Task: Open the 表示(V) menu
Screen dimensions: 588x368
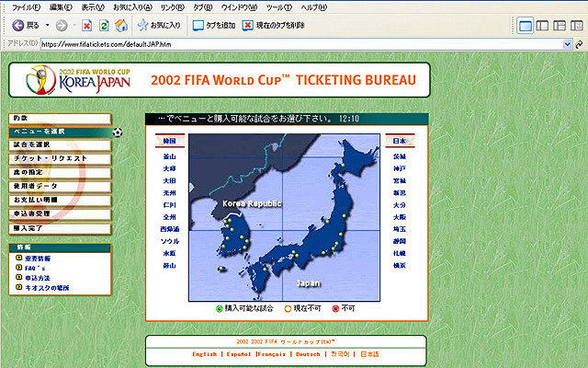Action: click(93, 7)
